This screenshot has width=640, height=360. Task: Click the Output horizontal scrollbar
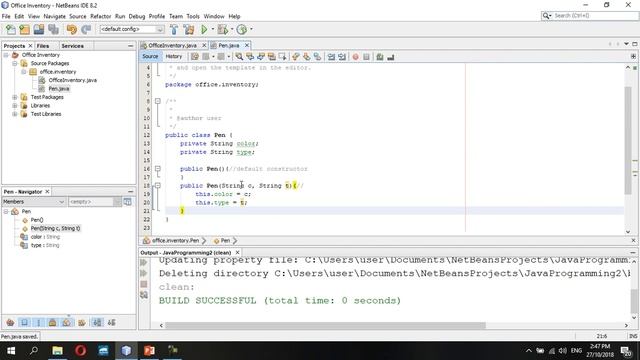pos(325,325)
